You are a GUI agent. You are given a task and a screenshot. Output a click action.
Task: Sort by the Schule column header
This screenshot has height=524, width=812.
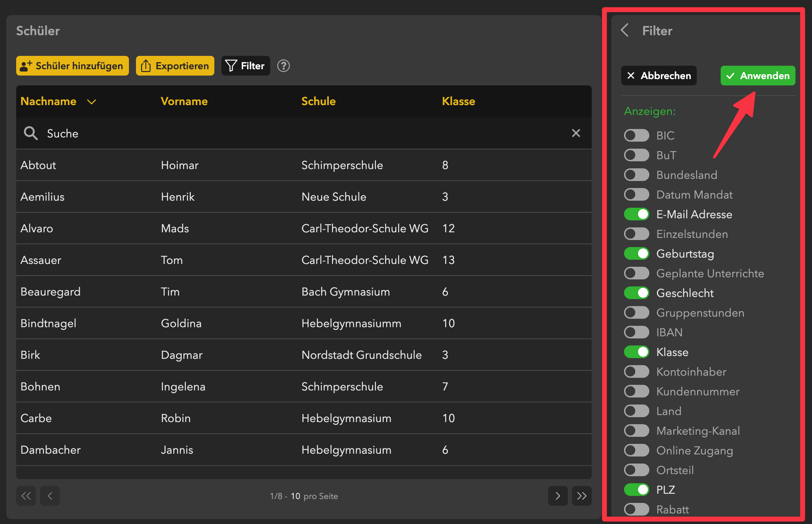318,101
